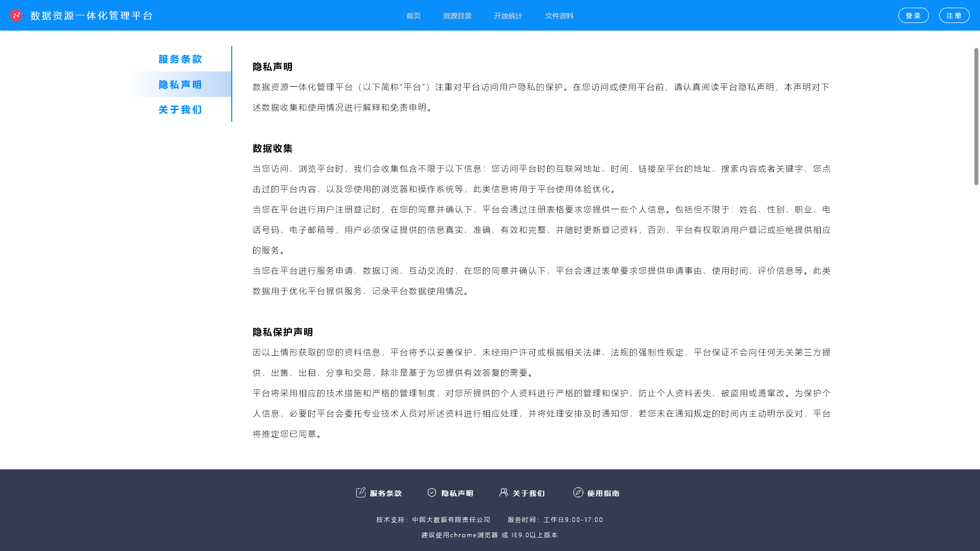This screenshot has height=551, width=980.
Task: Open the 资源目录 navigation menu
Action: 457,16
